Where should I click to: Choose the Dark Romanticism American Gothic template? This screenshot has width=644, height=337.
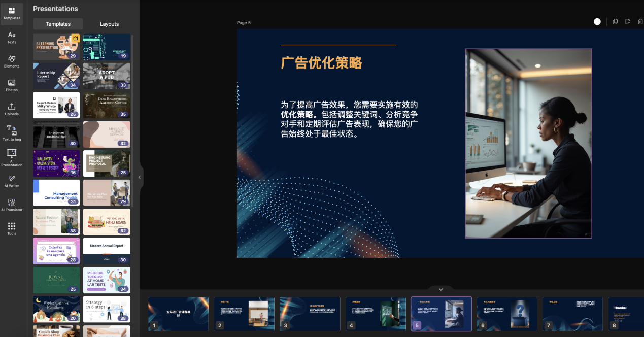click(x=107, y=105)
